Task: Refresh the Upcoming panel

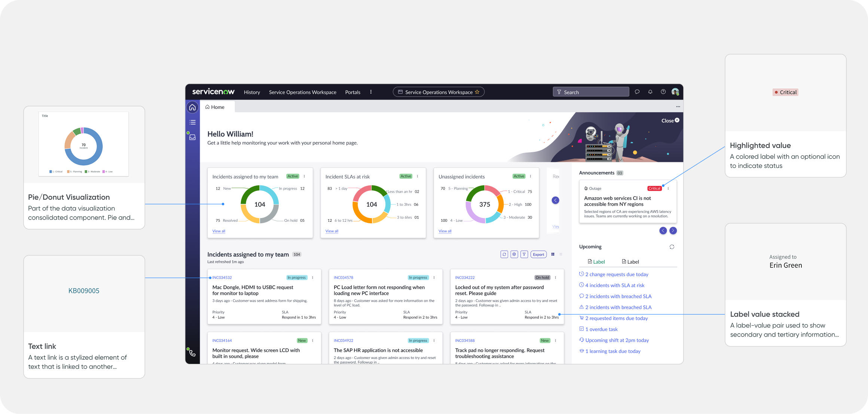Action: [x=672, y=247]
